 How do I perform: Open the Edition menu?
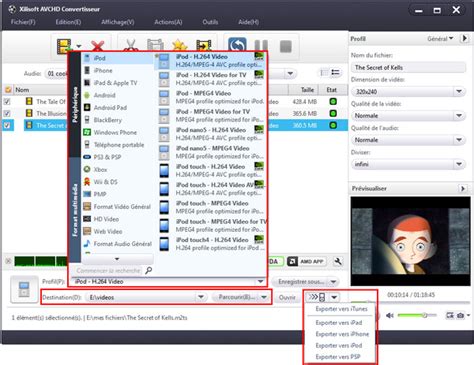68,22
